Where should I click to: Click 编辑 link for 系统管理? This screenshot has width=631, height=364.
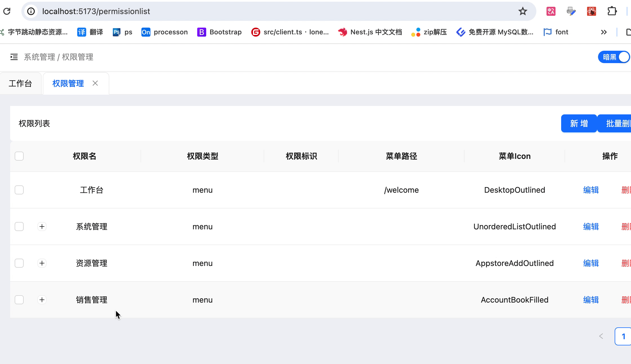[x=591, y=227]
